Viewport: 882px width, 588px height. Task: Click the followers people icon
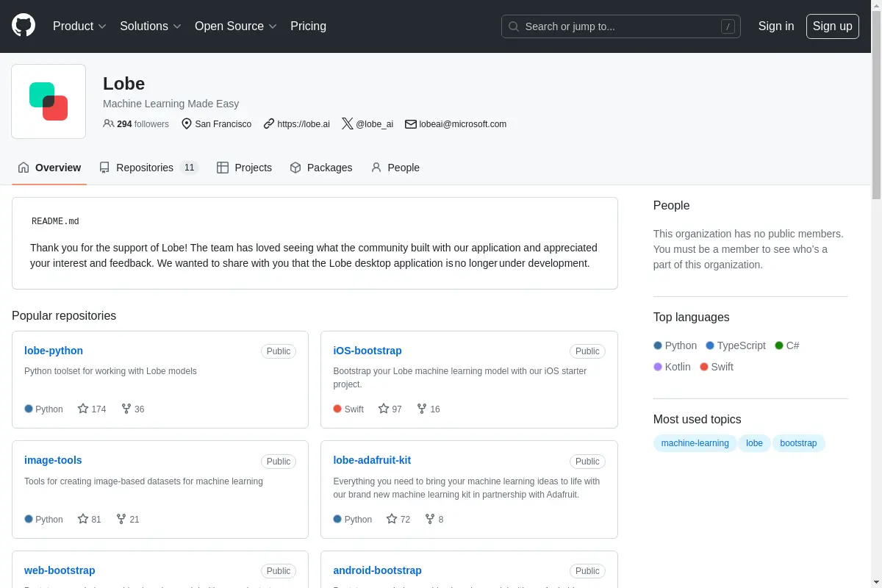tap(109, 123)
